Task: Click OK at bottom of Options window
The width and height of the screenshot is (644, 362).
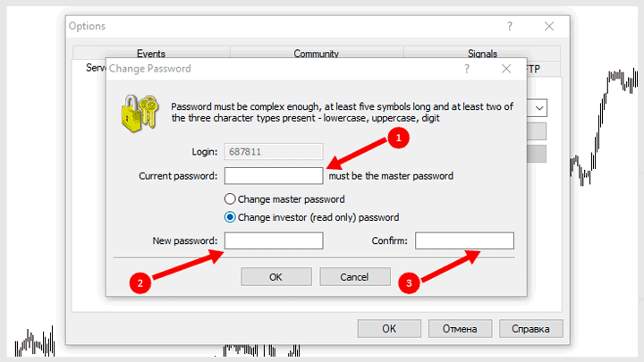Action: click(x=389, y=329)
